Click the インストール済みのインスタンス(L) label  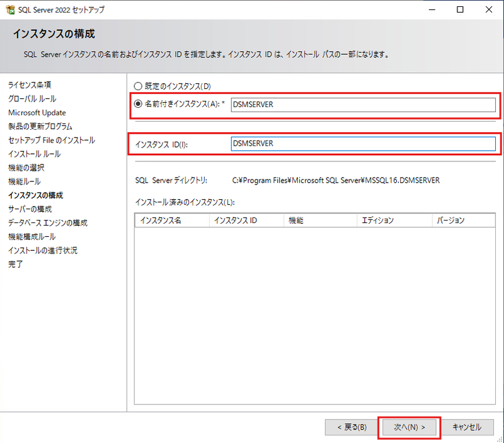(185, 202)
